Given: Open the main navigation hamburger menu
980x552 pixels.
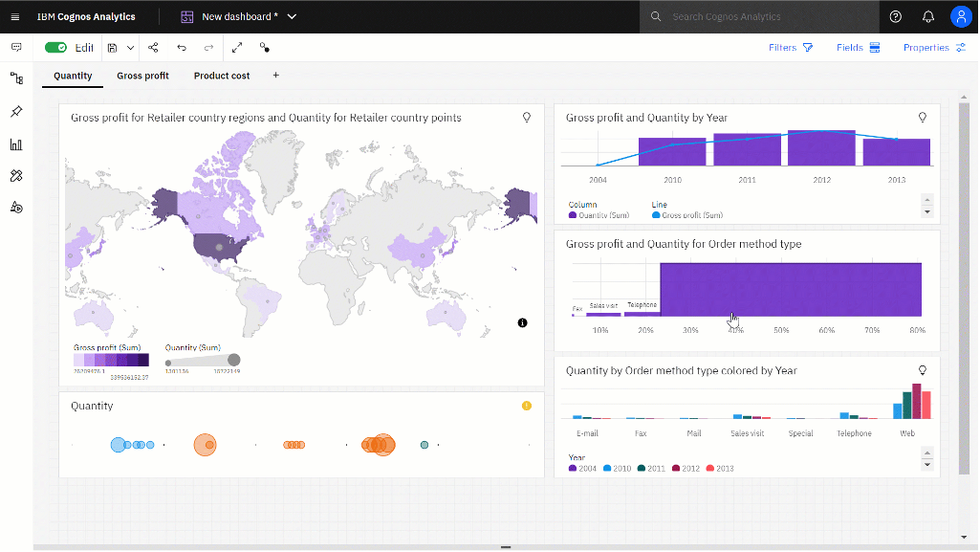Looking at the screenshot, I should (x=14, y=16).
